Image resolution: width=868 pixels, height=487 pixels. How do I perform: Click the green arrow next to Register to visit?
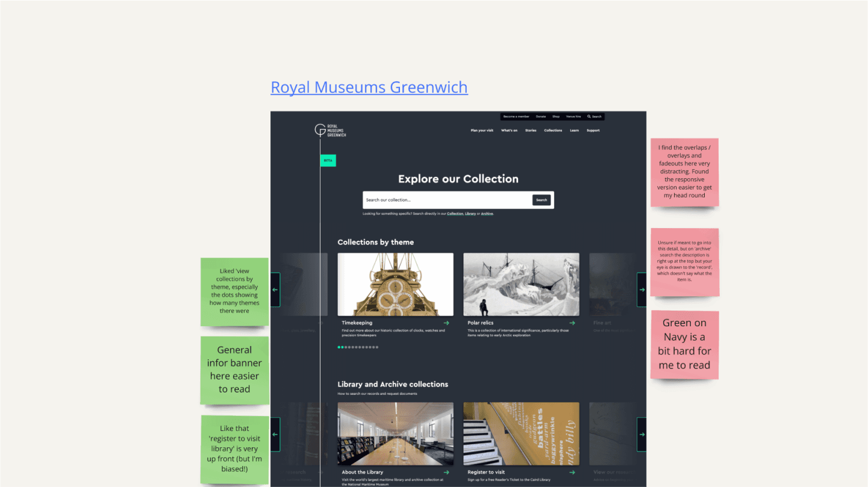[572, 473]
